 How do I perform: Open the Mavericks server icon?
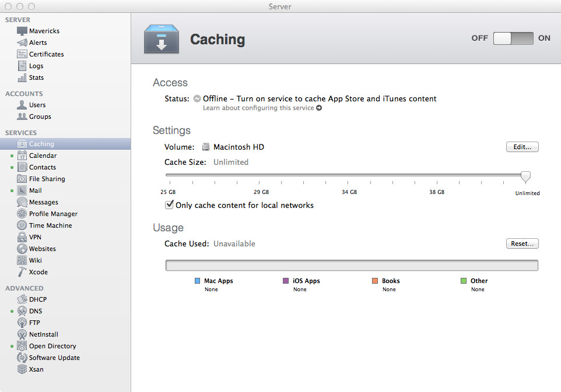[x=22, y=31]
